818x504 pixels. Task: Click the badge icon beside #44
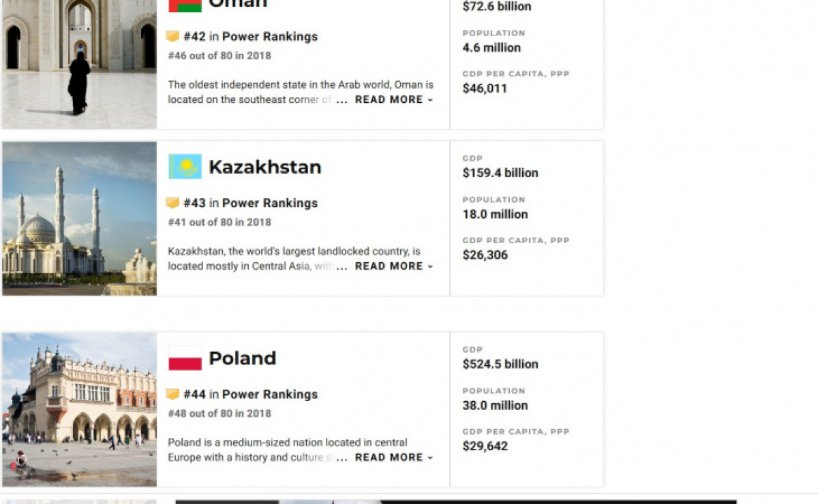pos(172,394)
